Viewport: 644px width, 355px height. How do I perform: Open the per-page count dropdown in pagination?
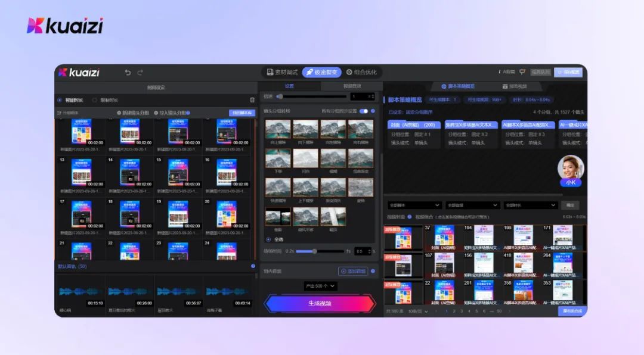(417, 312)
